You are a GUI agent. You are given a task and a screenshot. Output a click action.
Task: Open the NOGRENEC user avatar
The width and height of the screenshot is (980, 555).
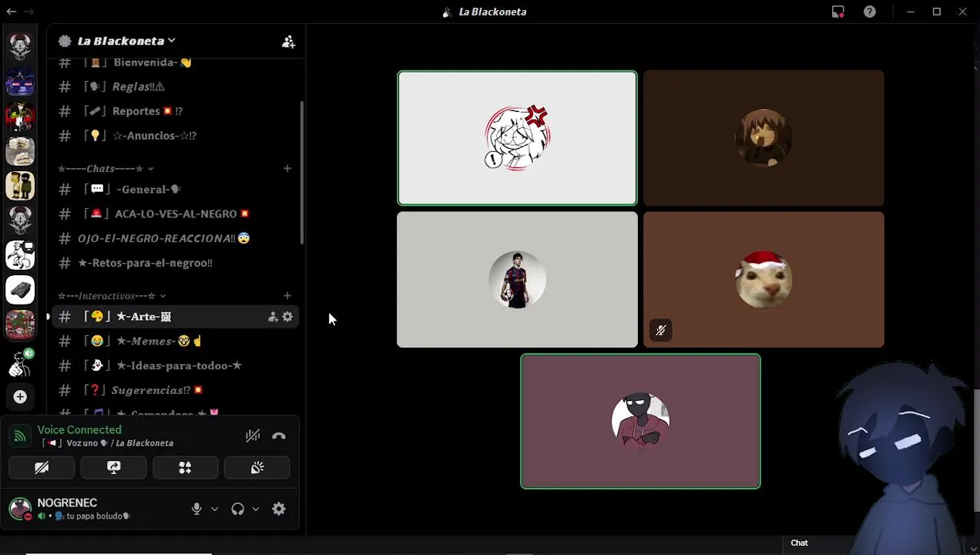tap(20, 509)
